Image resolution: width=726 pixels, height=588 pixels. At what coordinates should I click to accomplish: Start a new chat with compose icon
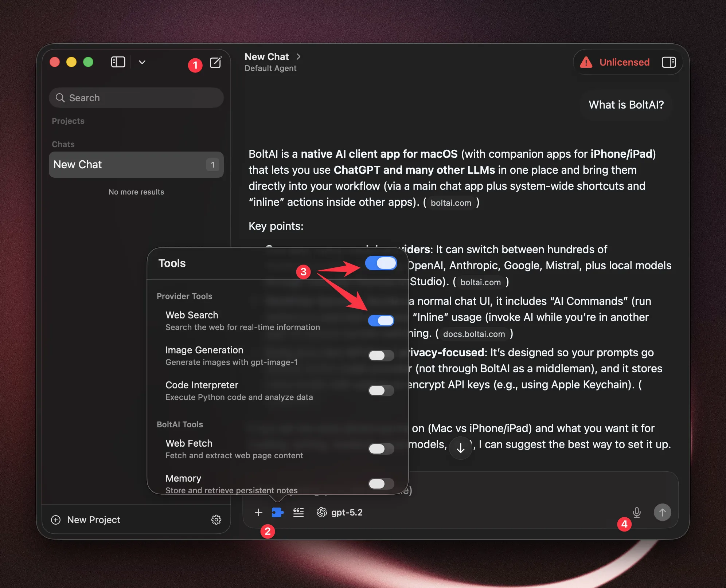tap(215, 63)
